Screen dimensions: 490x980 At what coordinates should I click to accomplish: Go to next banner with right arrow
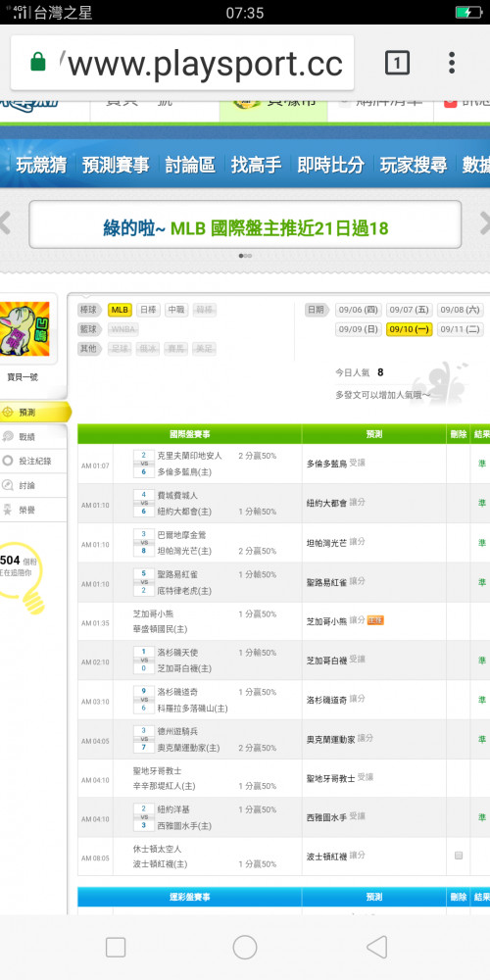click(x=484, y=223)
